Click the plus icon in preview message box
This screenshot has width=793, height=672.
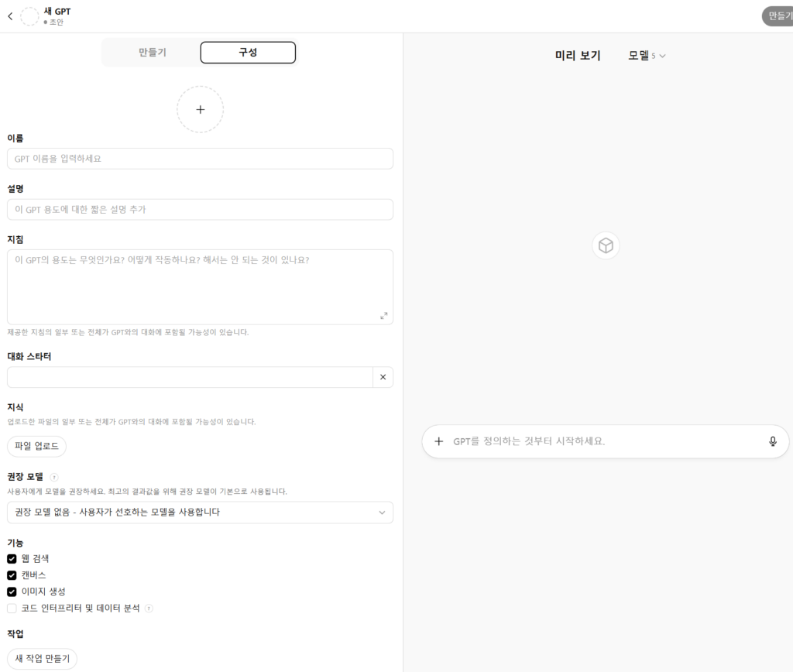(x=439, y=441)
